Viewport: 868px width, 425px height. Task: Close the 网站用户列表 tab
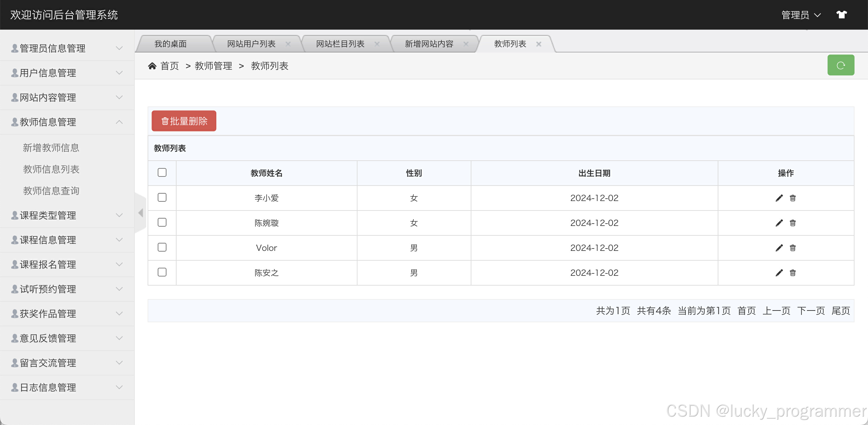coord(288,44)
